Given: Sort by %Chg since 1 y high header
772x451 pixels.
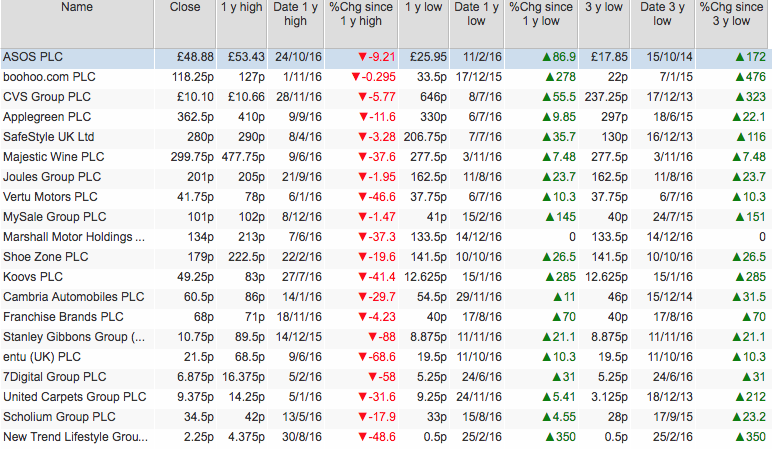Looking at the screenshot, I should pos(361,23).
